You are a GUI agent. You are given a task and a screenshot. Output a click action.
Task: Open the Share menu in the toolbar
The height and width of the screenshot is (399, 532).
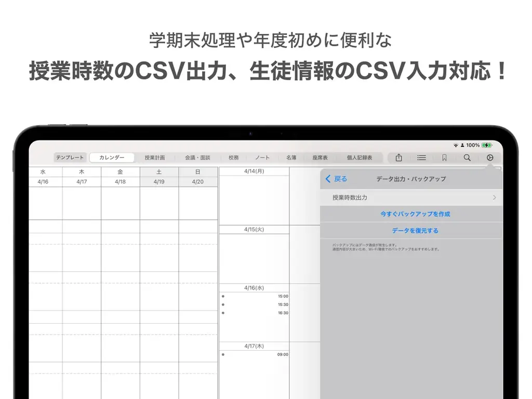(398, 157)
